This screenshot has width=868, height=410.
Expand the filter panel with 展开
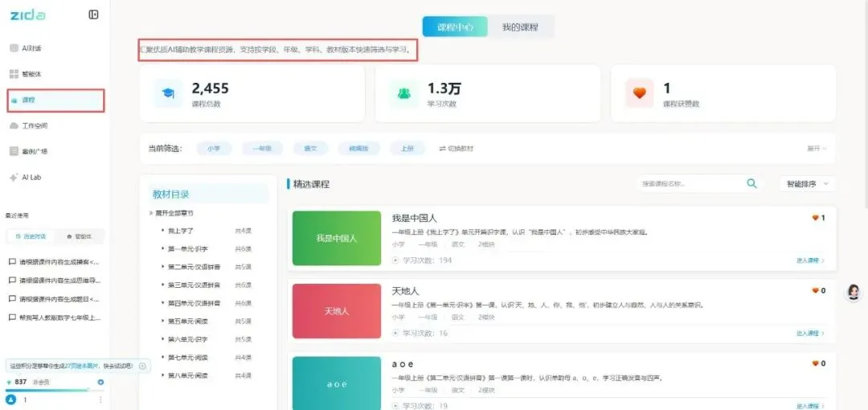click(x=817, y=149)
